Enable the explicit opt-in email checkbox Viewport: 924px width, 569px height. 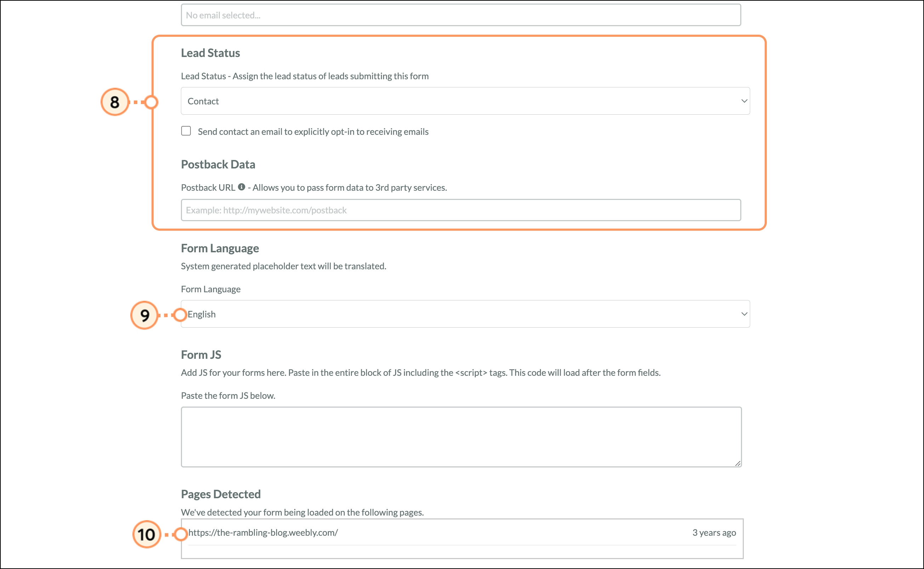click(x=186, y=131)
